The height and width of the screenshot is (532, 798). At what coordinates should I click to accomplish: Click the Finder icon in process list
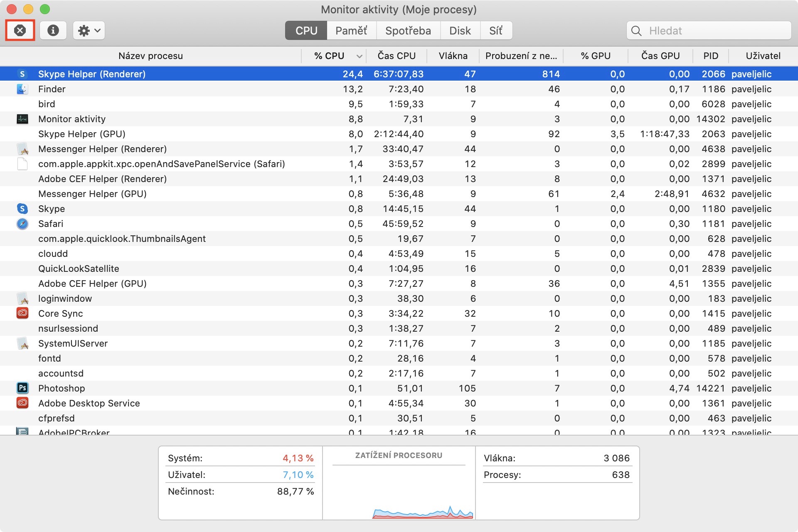pyautogui.click(x=22, y=89)
